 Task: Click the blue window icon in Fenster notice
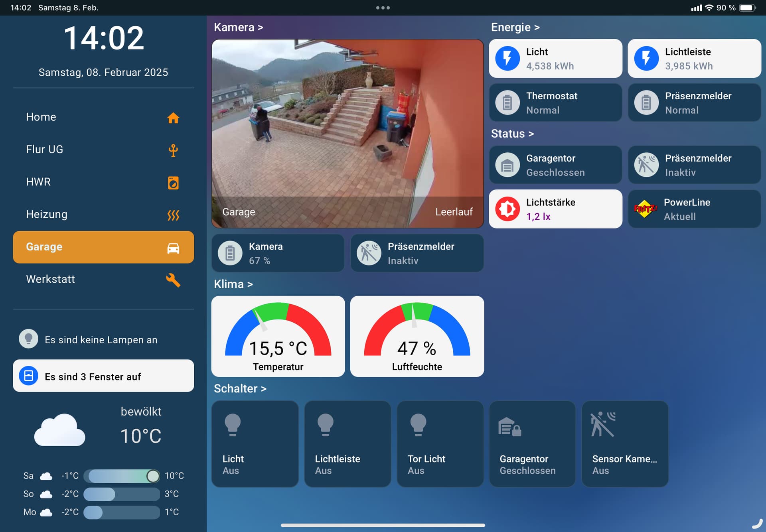[29, 376]
